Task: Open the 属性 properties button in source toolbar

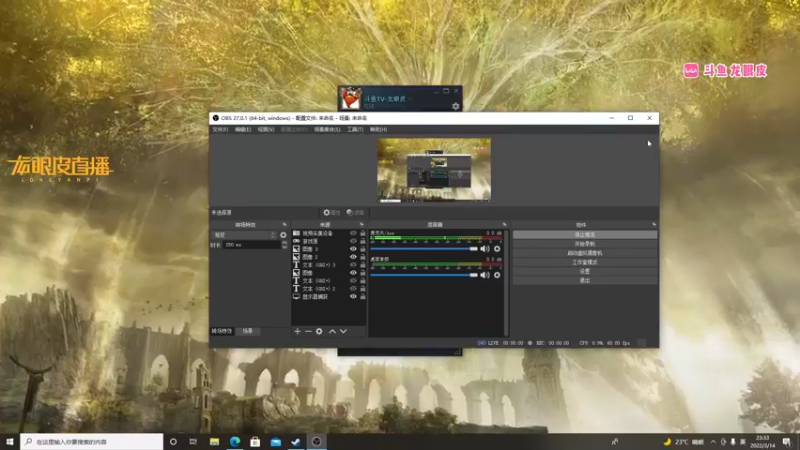Action: coord(332,212)
